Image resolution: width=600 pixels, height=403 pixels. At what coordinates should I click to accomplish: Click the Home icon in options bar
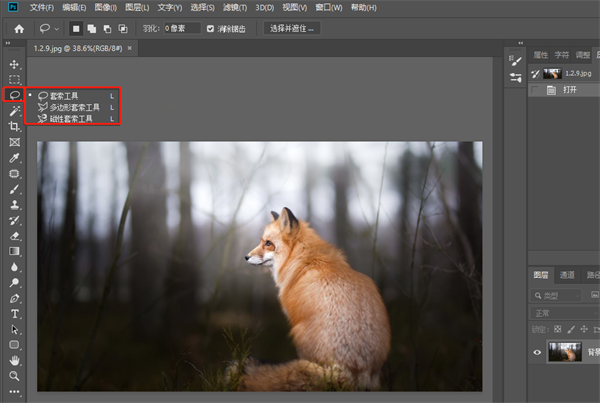click(18, 28)
